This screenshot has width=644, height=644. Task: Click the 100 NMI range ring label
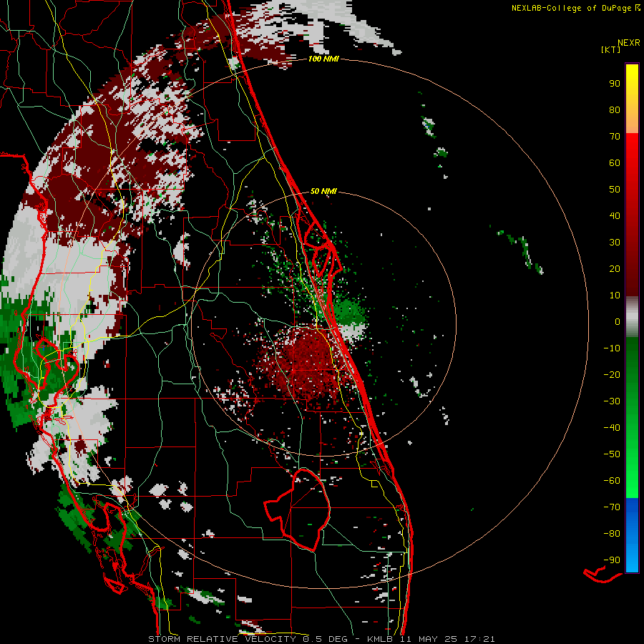[x=323, y=59]
